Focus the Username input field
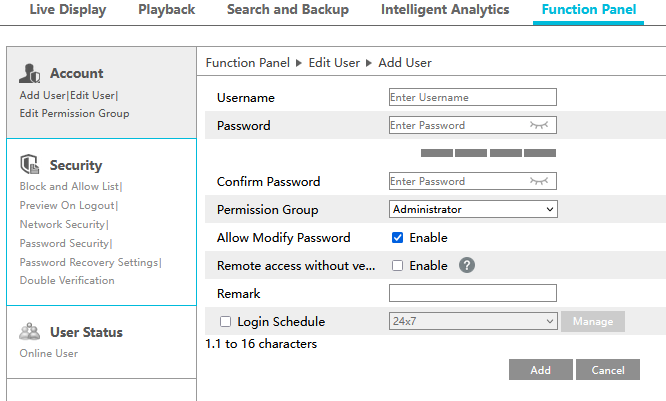This screenshot has width=666, height=401. 472,98
